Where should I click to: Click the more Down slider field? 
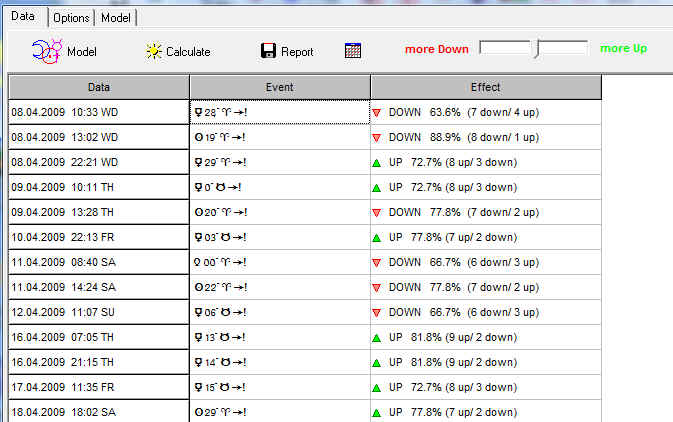tap(505, 47)
